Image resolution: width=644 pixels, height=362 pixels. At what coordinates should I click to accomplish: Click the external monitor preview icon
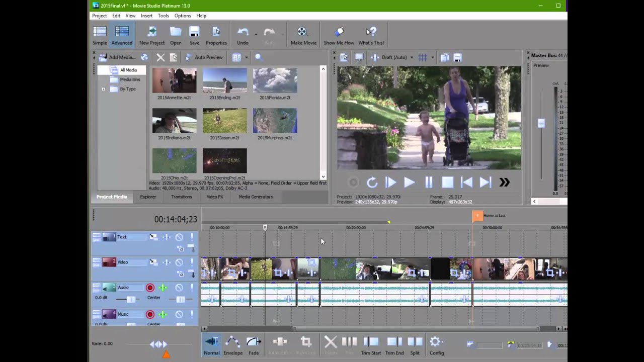[359, 57]
